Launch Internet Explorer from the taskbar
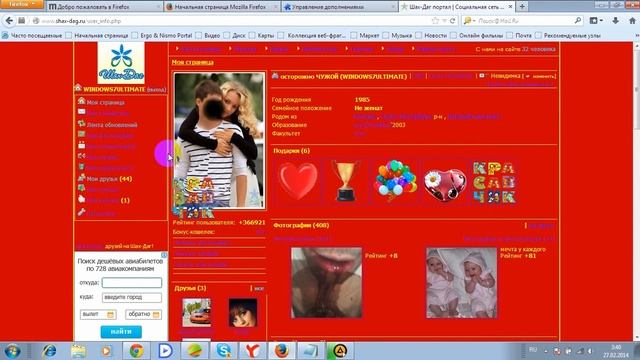This screenshot has height=360, width=640. [x=49, y=351]
